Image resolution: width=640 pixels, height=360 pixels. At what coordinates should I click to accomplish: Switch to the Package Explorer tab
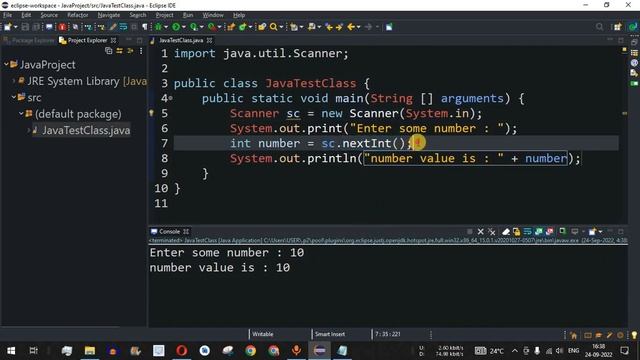[29, 40]
